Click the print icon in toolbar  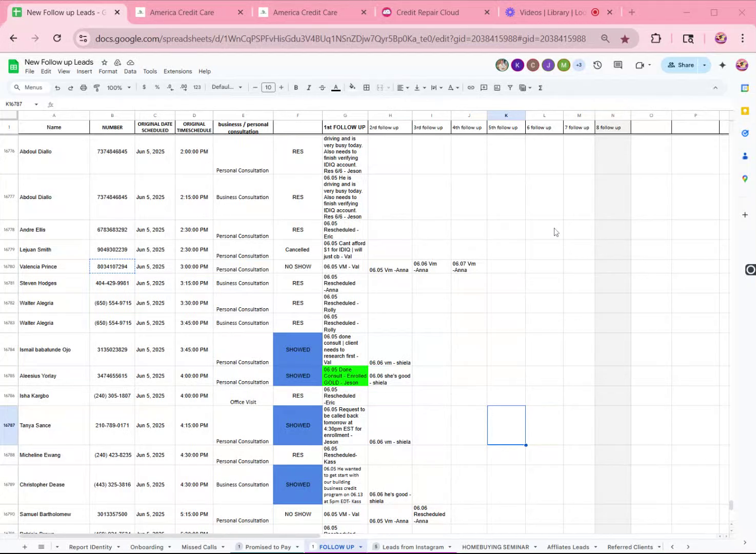[84, 88]
